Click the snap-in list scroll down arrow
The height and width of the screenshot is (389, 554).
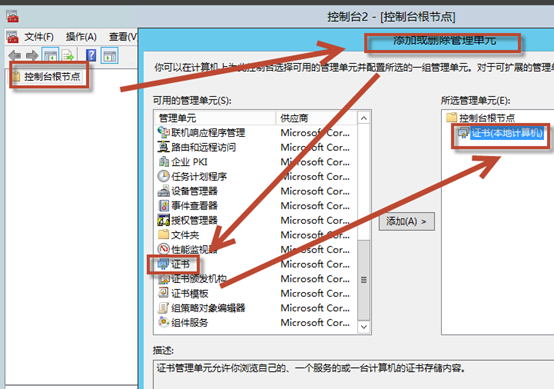364,327
